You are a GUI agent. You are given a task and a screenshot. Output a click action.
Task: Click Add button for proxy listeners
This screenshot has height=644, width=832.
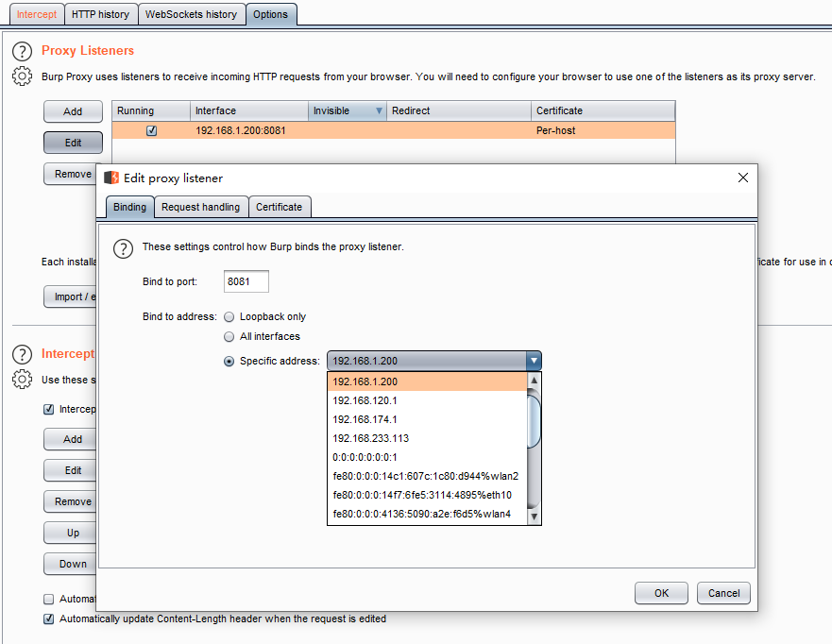74,111
